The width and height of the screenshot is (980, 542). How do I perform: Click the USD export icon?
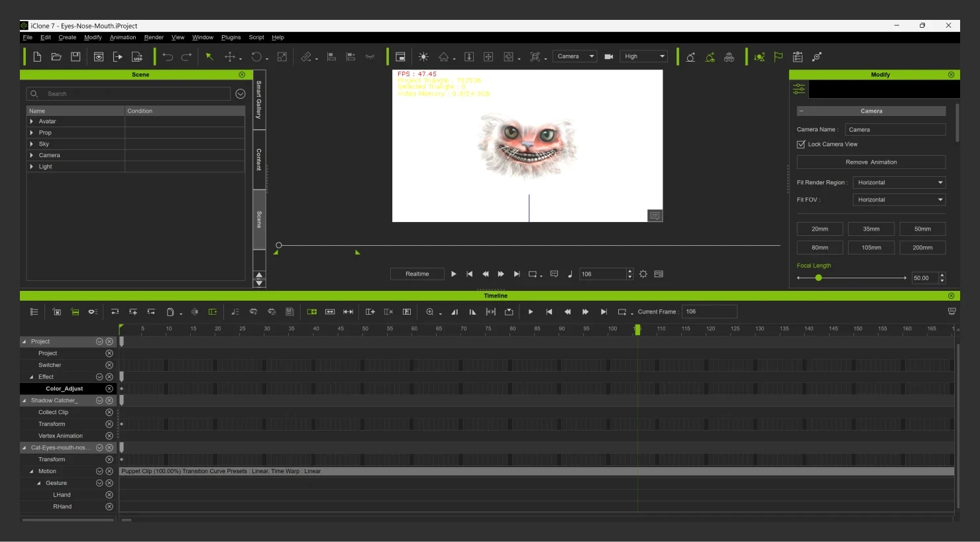(137, 57)
